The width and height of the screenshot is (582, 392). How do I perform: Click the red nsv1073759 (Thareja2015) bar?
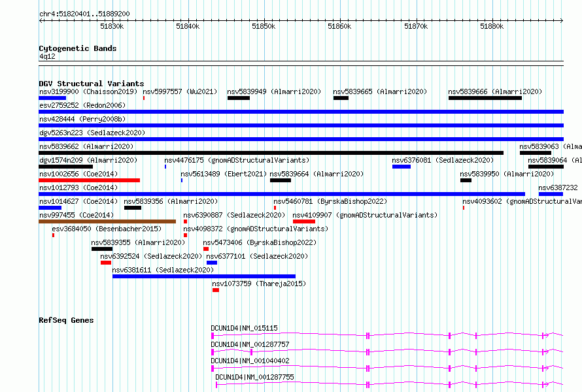point(216,290)
